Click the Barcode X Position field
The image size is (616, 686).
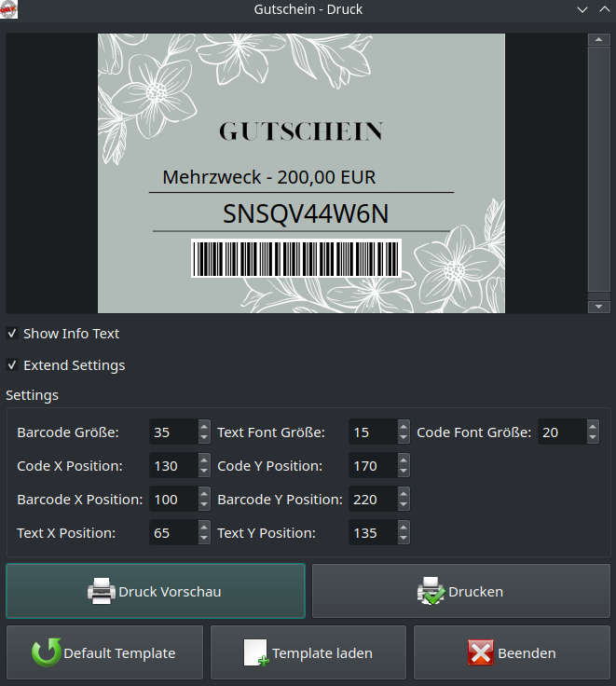pyautogui.click(x=173, y=500)
